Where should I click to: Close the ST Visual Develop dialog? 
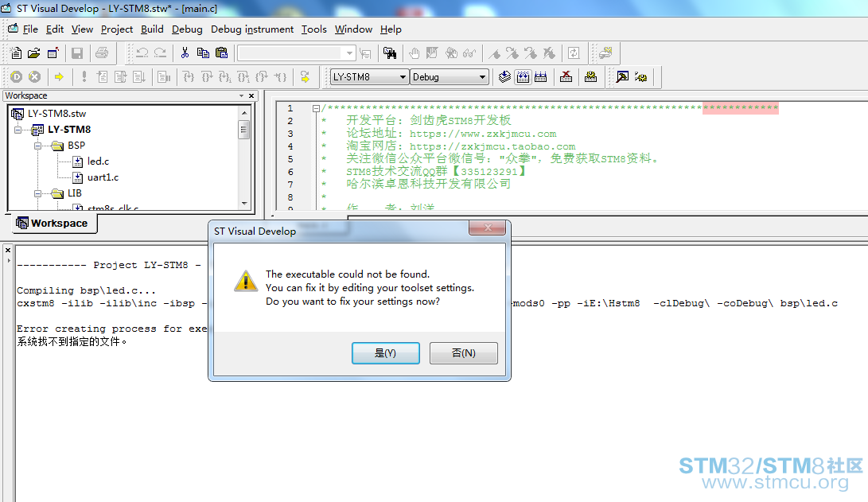[487, 228]
